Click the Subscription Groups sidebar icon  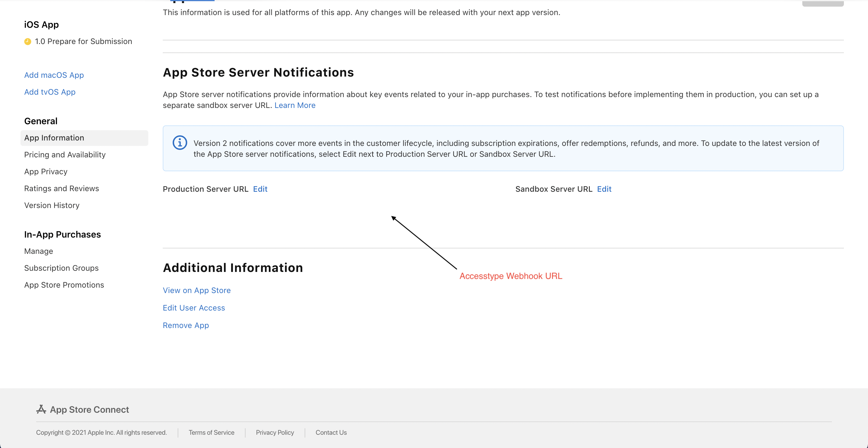click(61, 267)
